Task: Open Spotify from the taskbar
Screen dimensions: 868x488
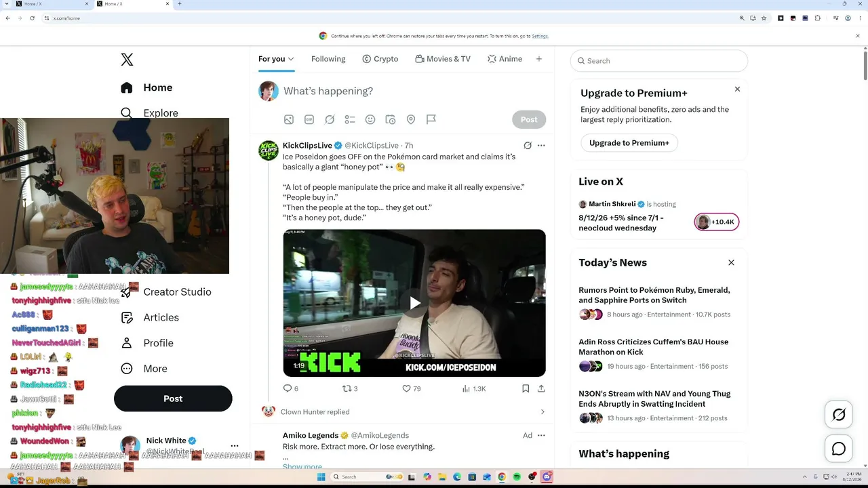Action: pos(517,477)
